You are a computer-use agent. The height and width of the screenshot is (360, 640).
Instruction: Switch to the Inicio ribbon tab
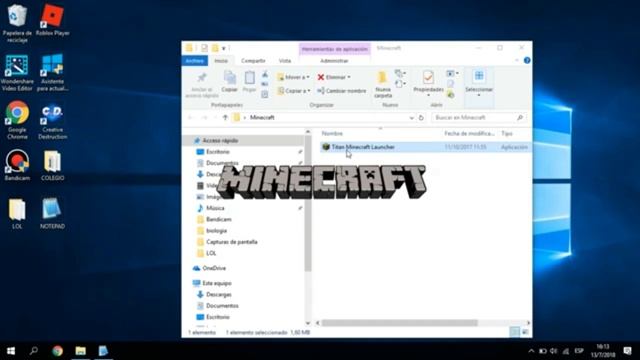(x=221, y=60)
